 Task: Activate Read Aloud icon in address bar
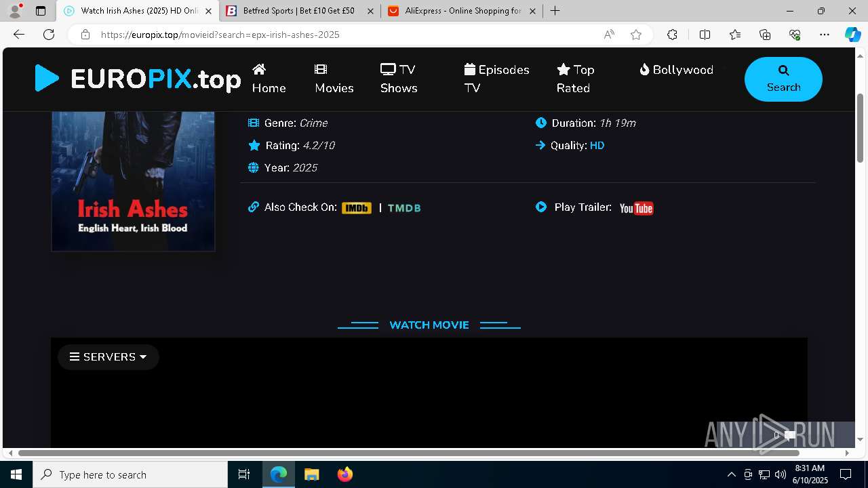(609, 35)
